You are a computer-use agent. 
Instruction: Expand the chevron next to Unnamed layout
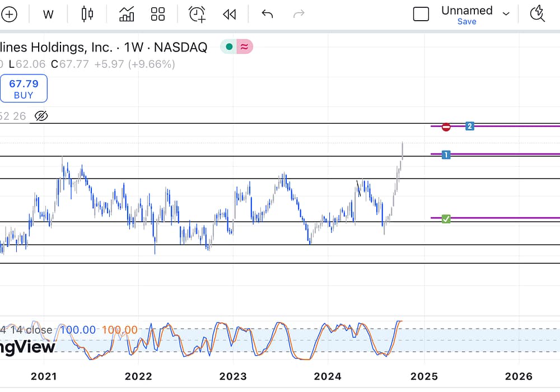[506, 14]
